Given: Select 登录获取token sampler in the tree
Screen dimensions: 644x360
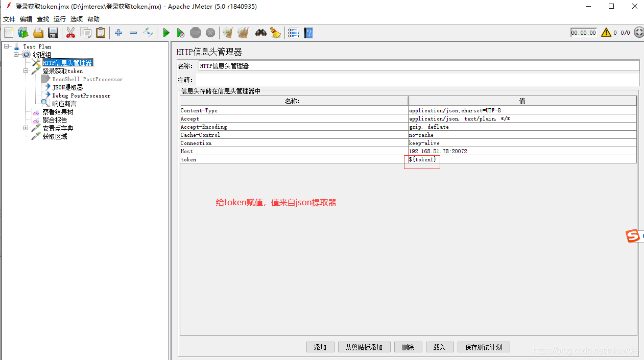Looking at the screenshot, I should pyautogui.click(x=62, y=71).
